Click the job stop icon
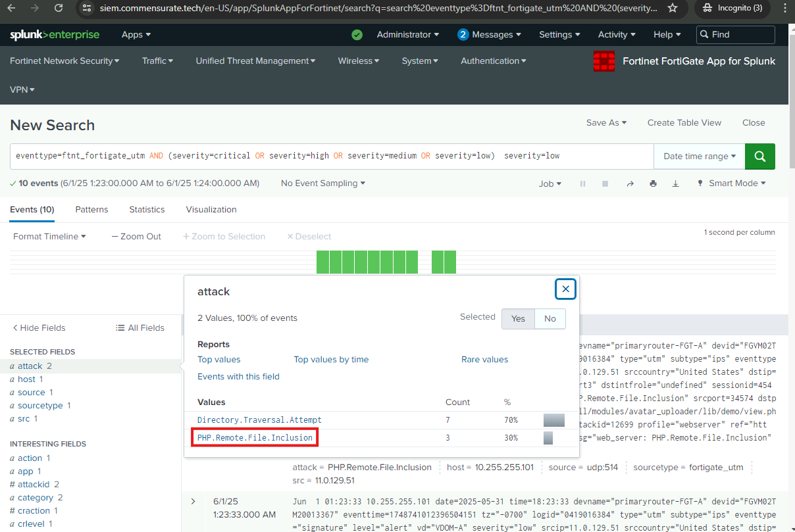Image resolution: width=795 pixels, height=532 pixels. pos(605,184)
